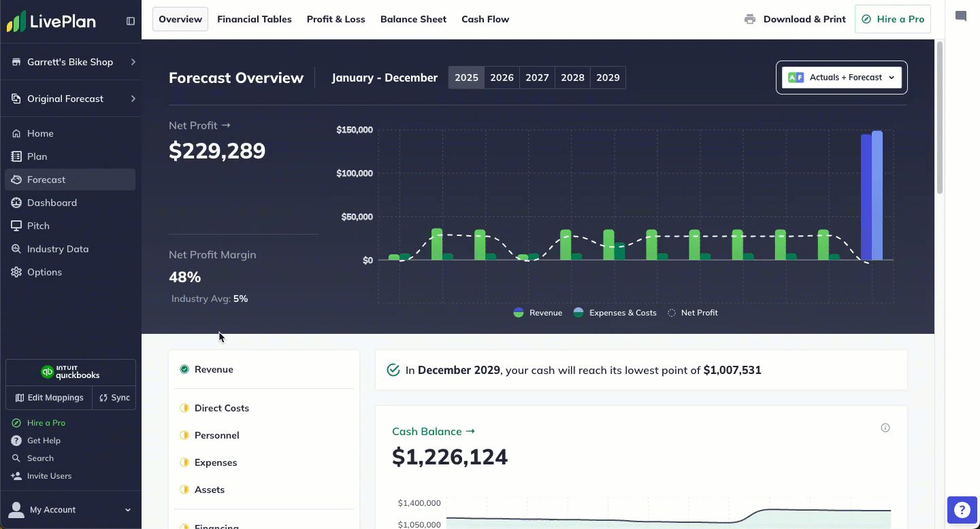Open Dashboard from the sidebar
The image size is (980, 529).
coord(52,203)
